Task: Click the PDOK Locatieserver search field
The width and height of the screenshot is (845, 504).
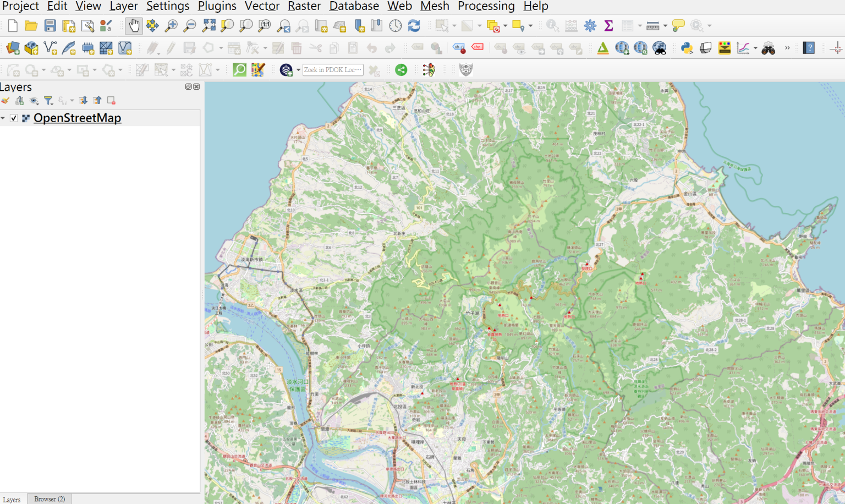Action: click(332, 70)
